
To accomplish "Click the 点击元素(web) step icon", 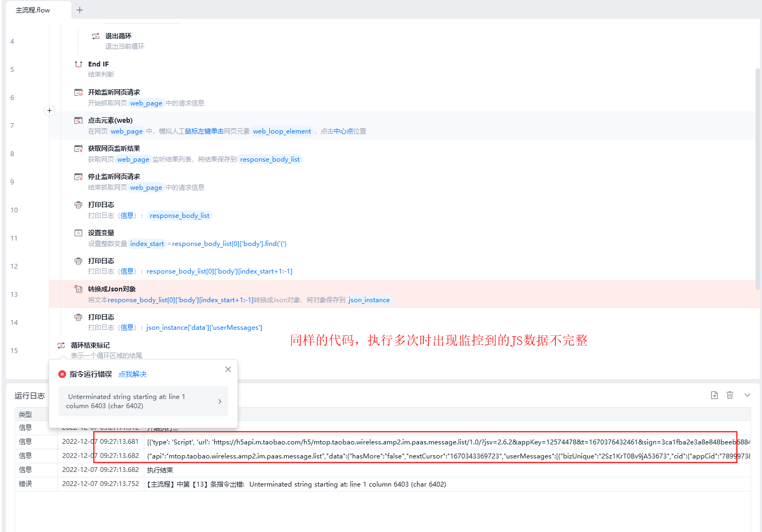I will tap(78, 121).
